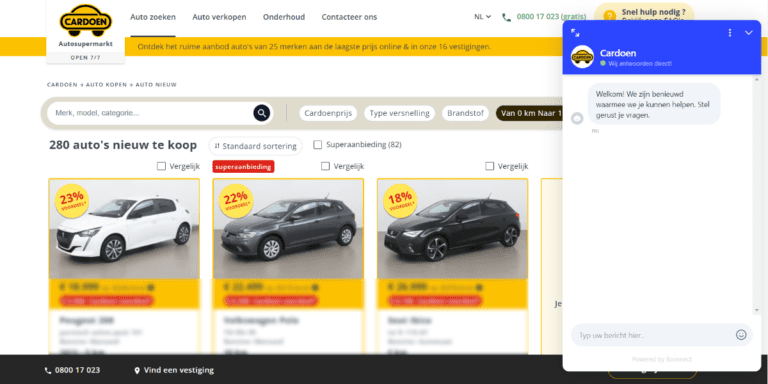Open the Brandstof filter
The image size is (768, 384).
tap(465, 113)
